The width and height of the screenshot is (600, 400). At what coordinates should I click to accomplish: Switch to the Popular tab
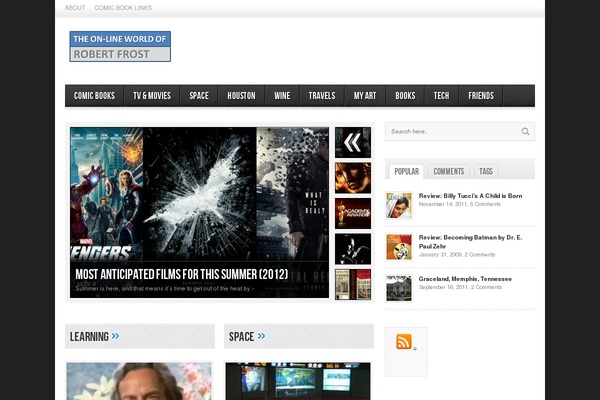(406, 171)
